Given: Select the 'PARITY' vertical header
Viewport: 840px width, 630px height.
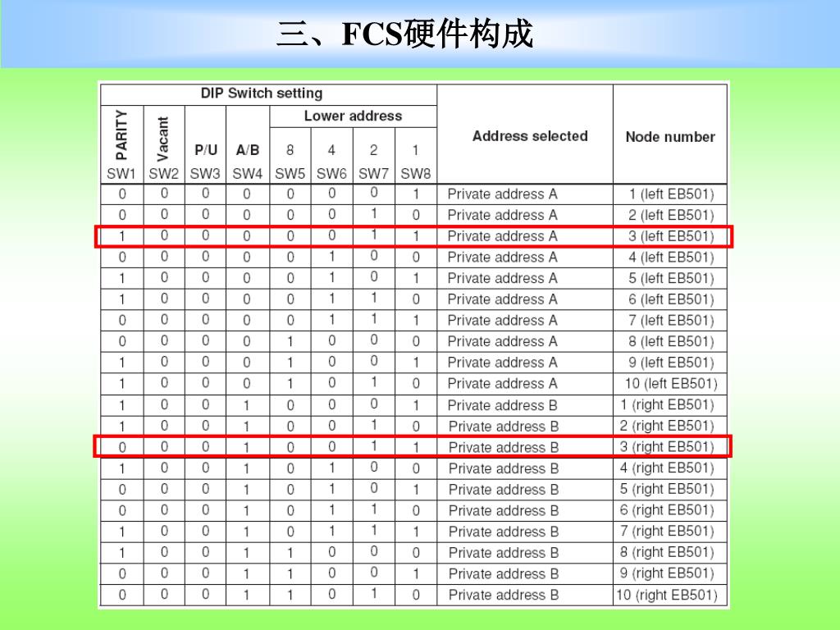Looking at the screenshot, I should (121, 135).
